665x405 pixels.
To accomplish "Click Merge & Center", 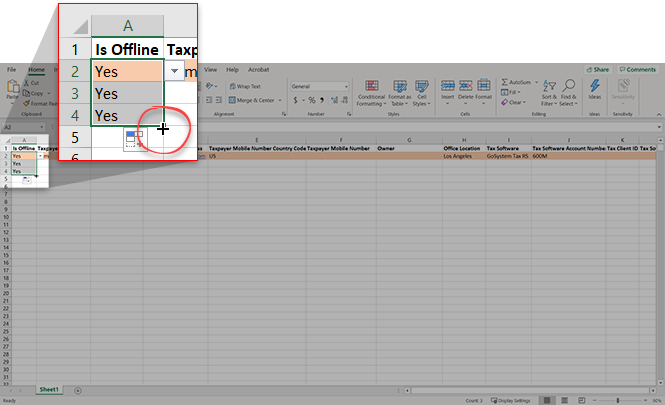I will [x=252, y=100].
